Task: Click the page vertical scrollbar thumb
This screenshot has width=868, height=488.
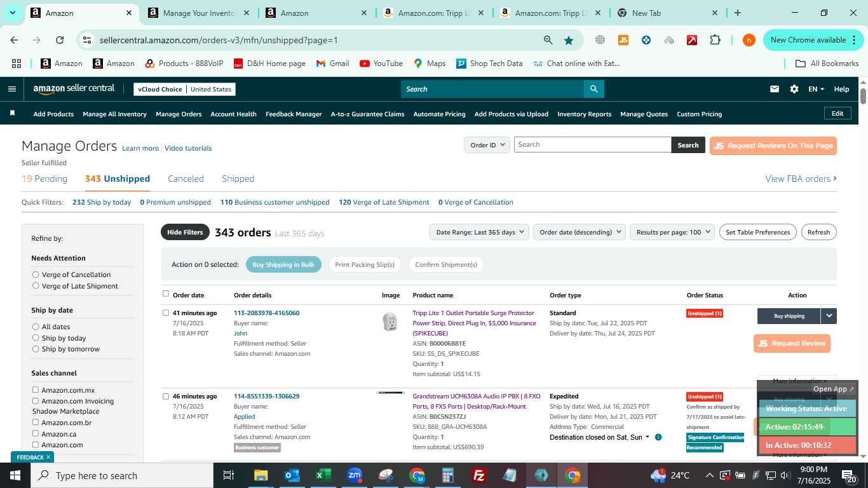Action: [x=864, y=97]
